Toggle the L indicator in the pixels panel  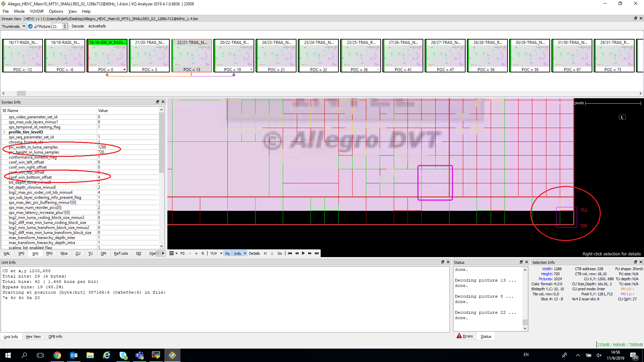(x=622, y=117)
